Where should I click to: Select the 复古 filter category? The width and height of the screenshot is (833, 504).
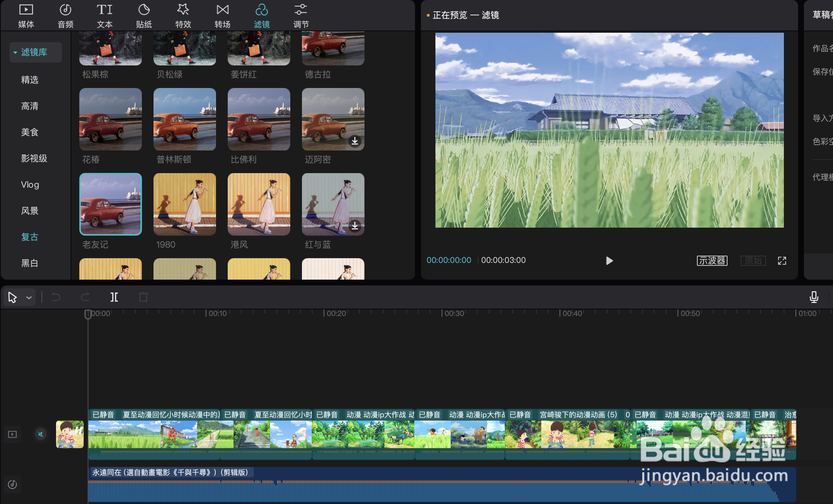coord(30,237)
